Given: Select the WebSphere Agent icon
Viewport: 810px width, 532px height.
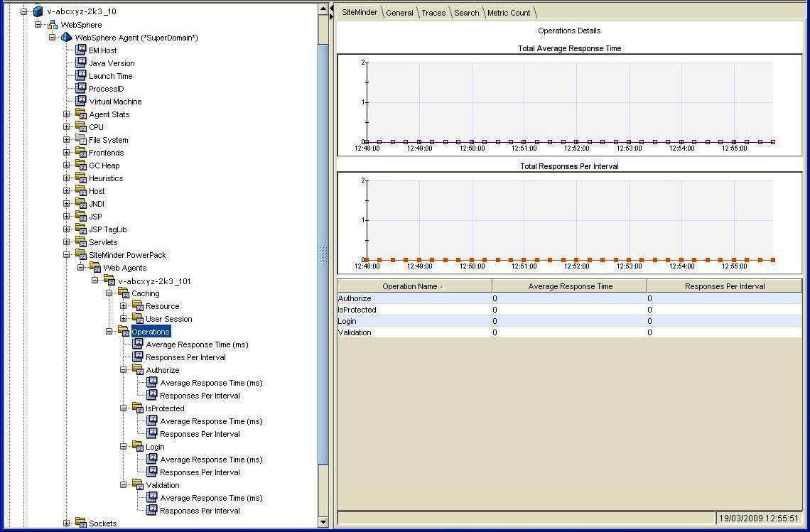Looking at the screenshot, I should [x=67, y=38].
